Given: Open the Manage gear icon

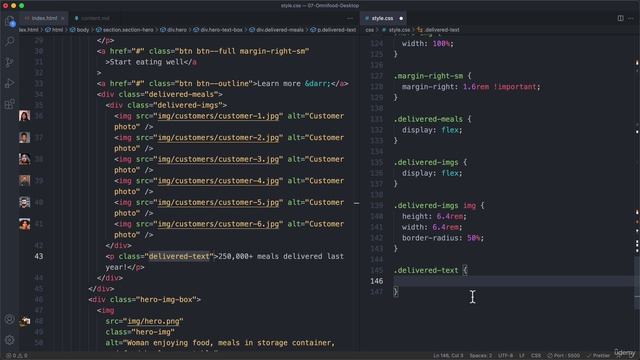Looking at the screenshot, I should [10, 340].
